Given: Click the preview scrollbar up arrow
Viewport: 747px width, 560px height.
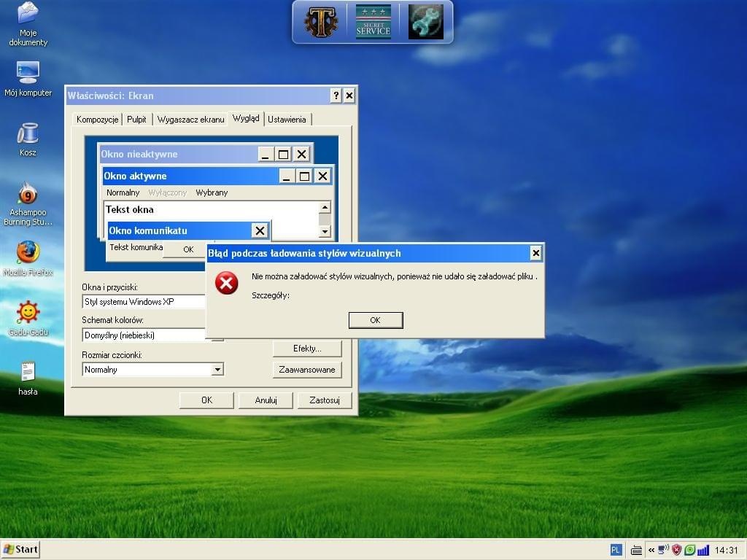Looking at the screenshot, I should 325,207.
